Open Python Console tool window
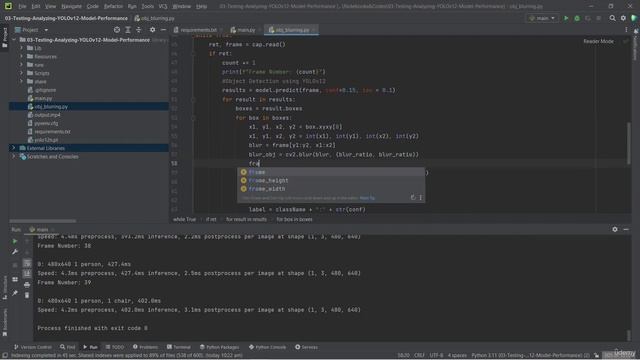640x360 pixels. click(267, 347)
